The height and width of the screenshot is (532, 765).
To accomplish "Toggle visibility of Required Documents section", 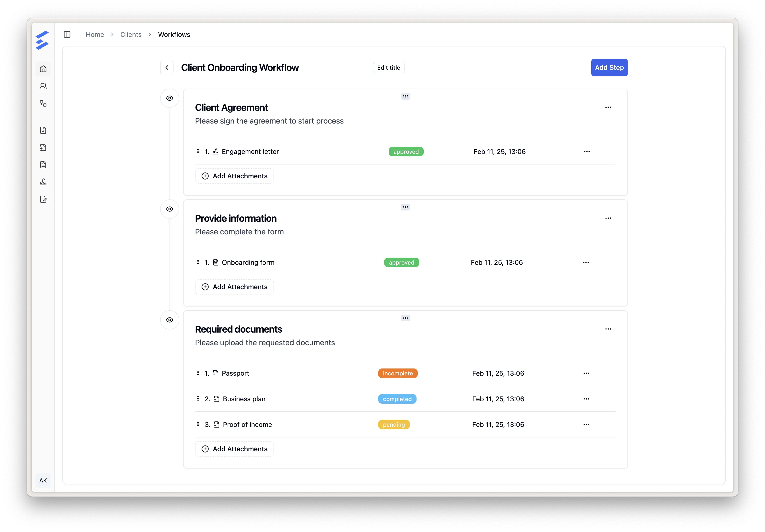I will coord(169,320).
